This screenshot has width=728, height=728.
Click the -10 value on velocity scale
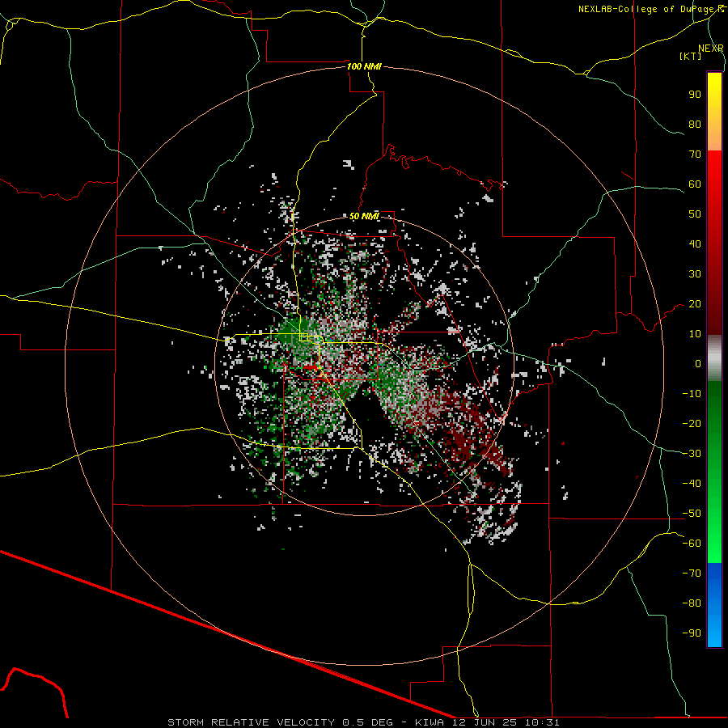pos(692,394)
